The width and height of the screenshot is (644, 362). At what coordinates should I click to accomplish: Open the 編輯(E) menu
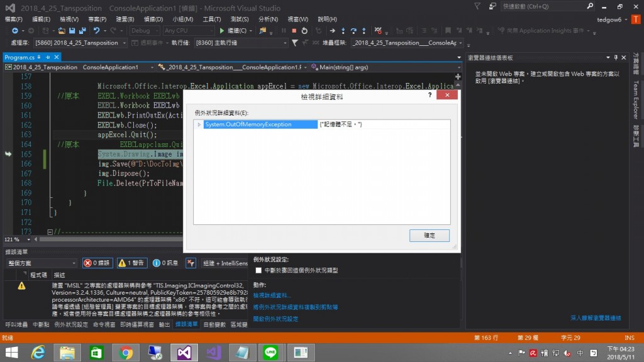[x=41, y=19]
